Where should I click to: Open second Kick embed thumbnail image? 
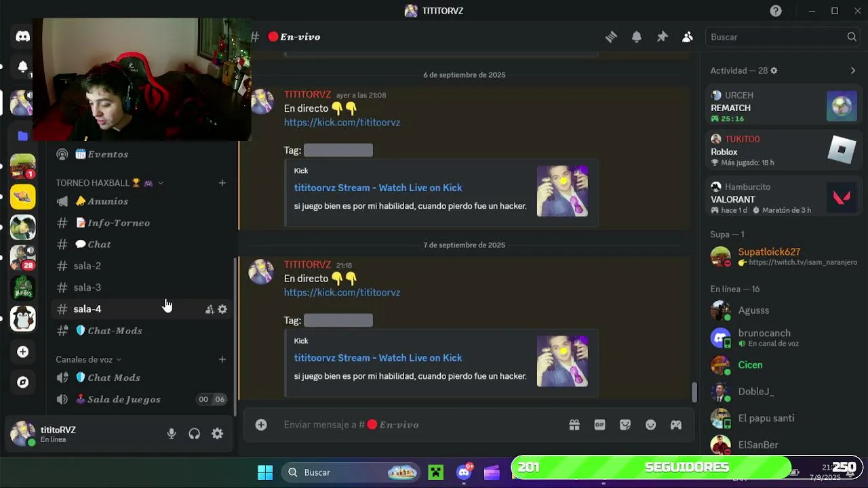click(562, 361)
